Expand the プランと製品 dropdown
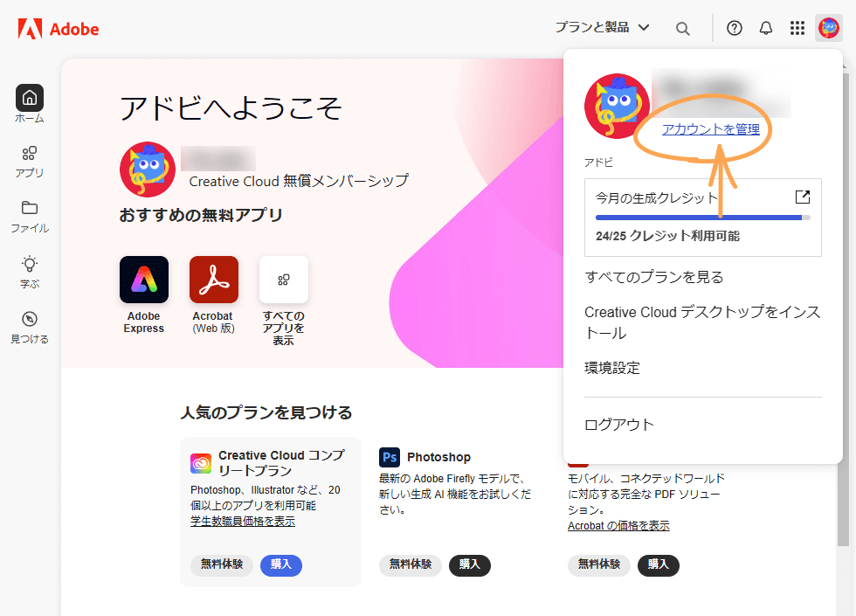Image resolution: width=856 pixels, height=616 pixels. pos(602,27)
